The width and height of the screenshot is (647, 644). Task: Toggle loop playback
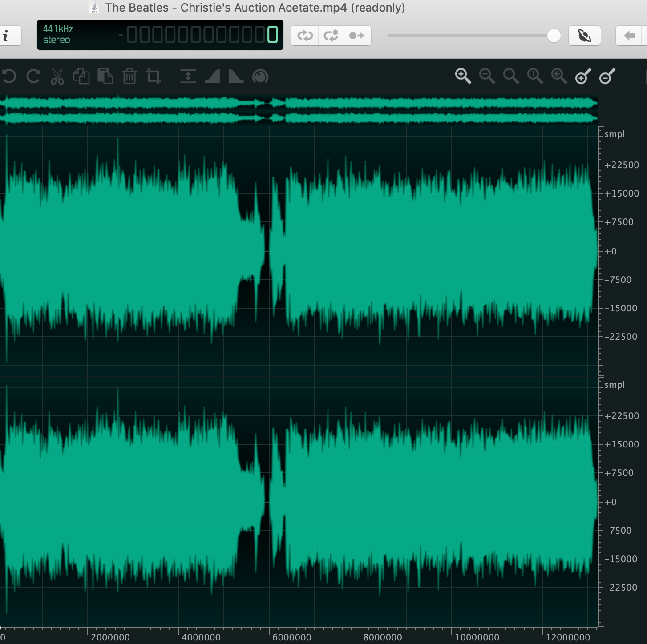(x=305, y=36)
